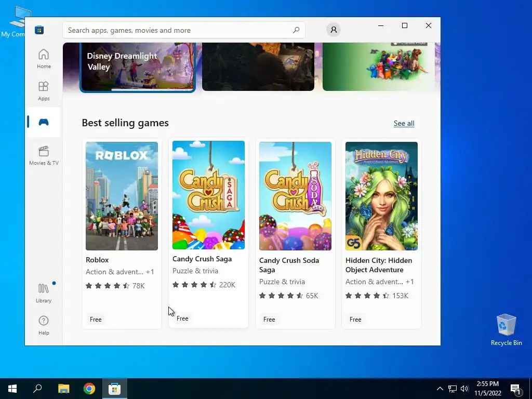Open the user account profile icon
The image size is (532, 399).
[x=334, y=30]
